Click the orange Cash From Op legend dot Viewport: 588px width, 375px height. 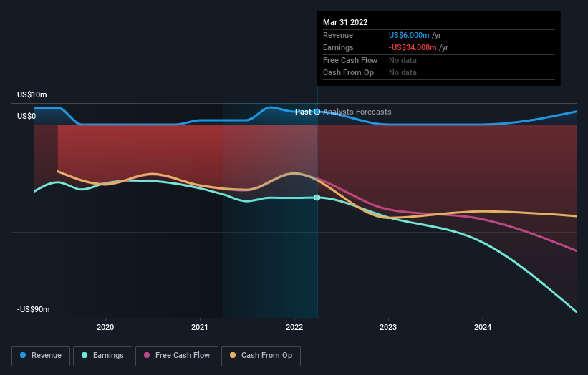[x=233, y=355]
